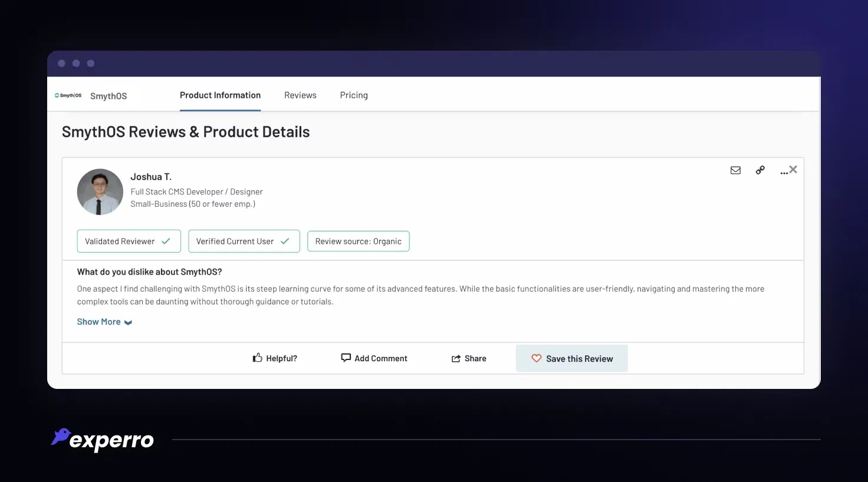Click the review paragraph about steep learning curve
This screenshot has height=482, width=868.
[420, 295]
